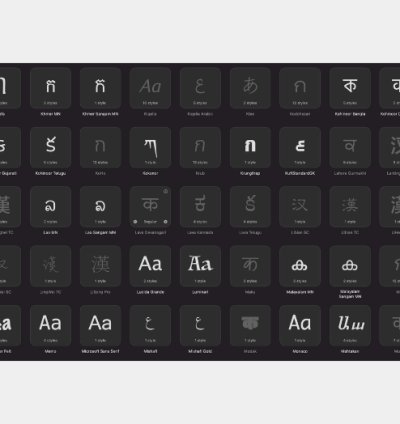Select the Microsoft Sans Serif font card
The width and height of the screenshot is (400, 424).
[100, 326]
